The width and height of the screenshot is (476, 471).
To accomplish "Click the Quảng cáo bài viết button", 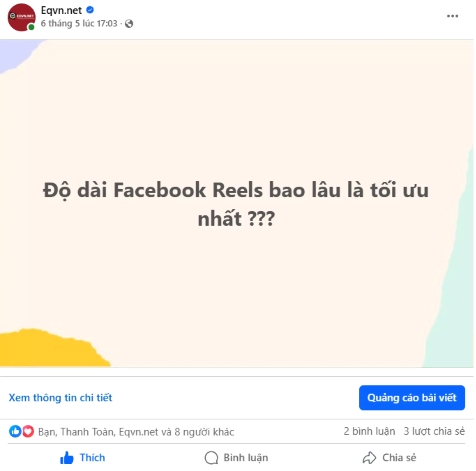I will click(x=412, y=398).
